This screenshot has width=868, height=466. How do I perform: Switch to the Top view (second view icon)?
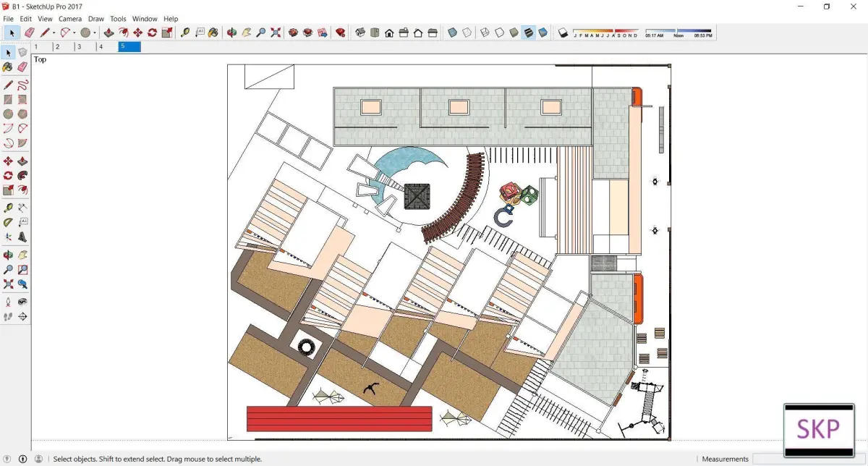(x=375, y=33)
